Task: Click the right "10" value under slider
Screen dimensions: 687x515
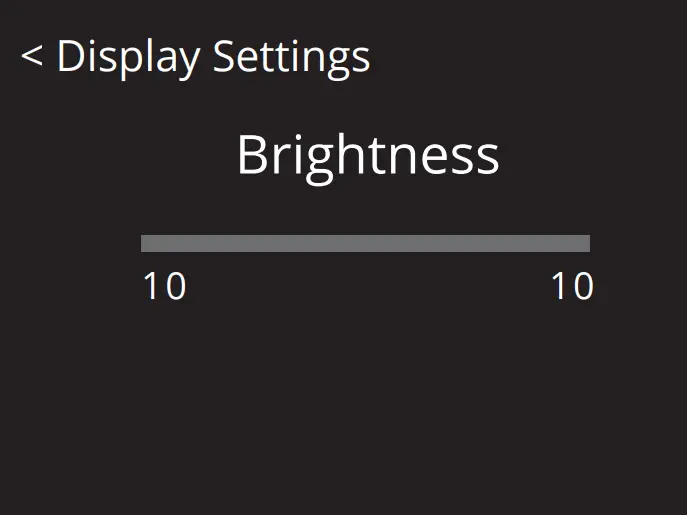Action: [572, 287]
